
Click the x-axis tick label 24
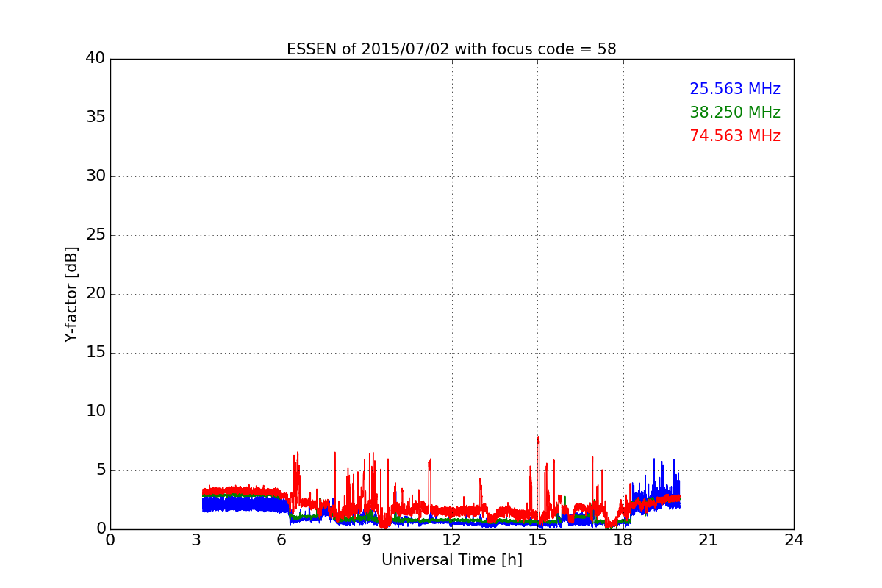pyautogui.click(x=794, y=539)
